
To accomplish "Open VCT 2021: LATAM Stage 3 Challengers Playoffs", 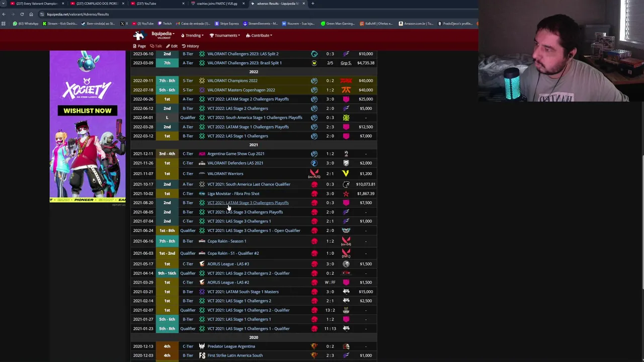I will click(248, 203).
